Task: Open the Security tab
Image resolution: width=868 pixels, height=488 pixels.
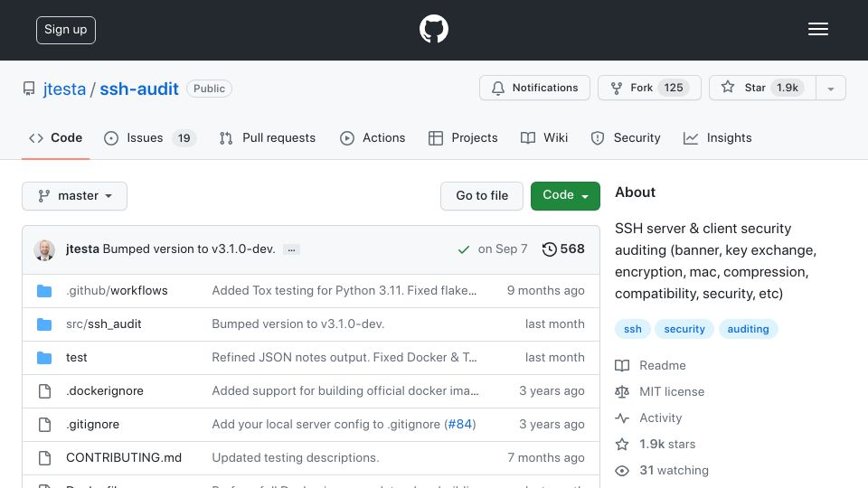Action: (x=626, y=137)
